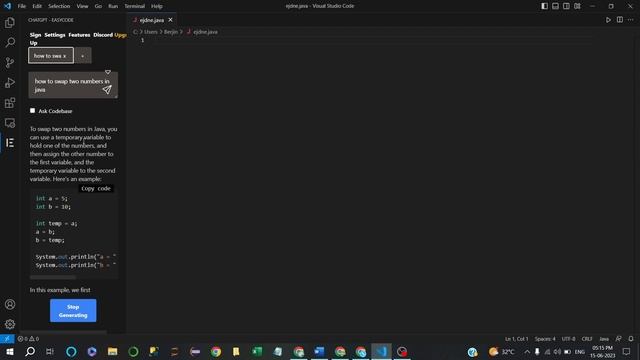Split the editor to the right

[x=620, y=20]
